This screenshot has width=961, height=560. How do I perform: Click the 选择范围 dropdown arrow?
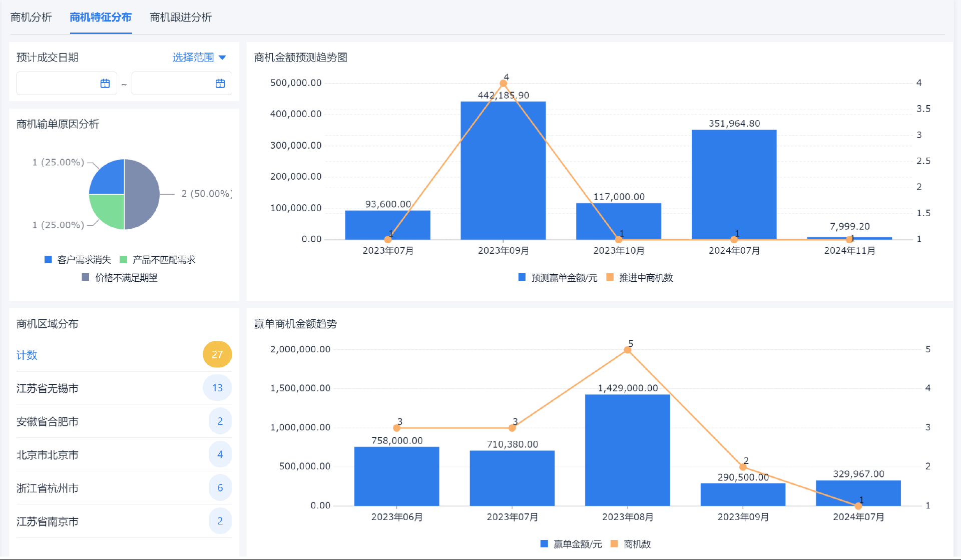tap(223, 58)
